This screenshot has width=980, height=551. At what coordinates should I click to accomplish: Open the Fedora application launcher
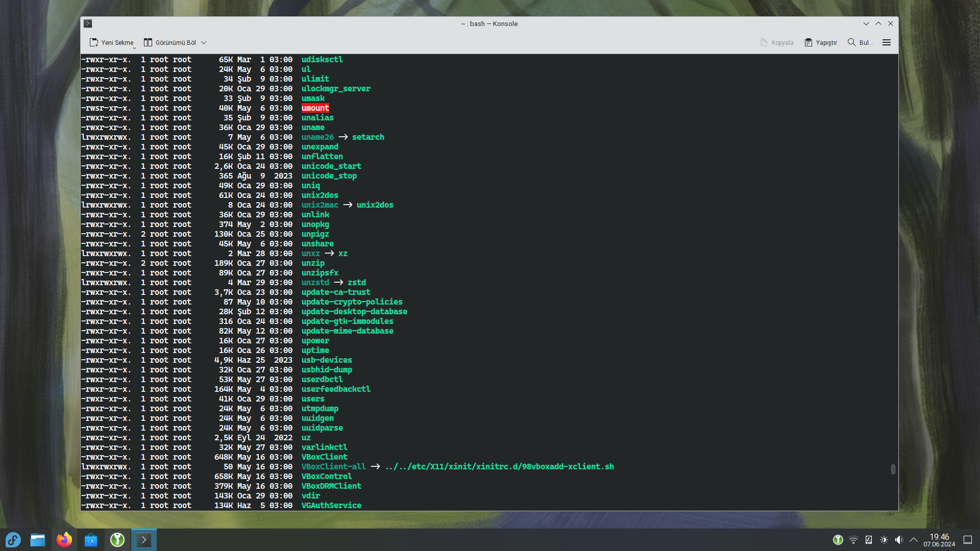pos(13,540)
